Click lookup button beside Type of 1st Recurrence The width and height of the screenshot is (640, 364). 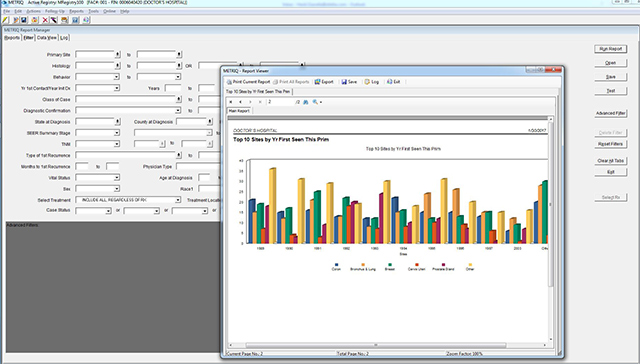(179, 155)
